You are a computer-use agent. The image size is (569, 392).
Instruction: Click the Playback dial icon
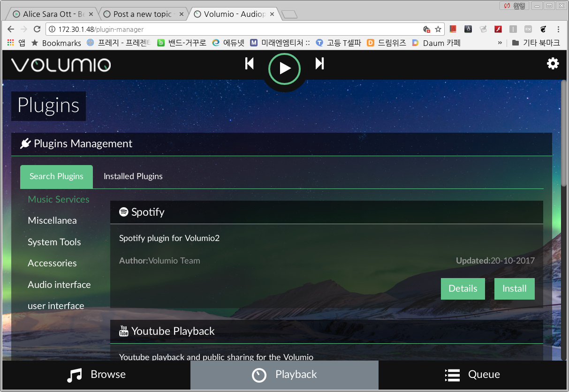[259, 375]
